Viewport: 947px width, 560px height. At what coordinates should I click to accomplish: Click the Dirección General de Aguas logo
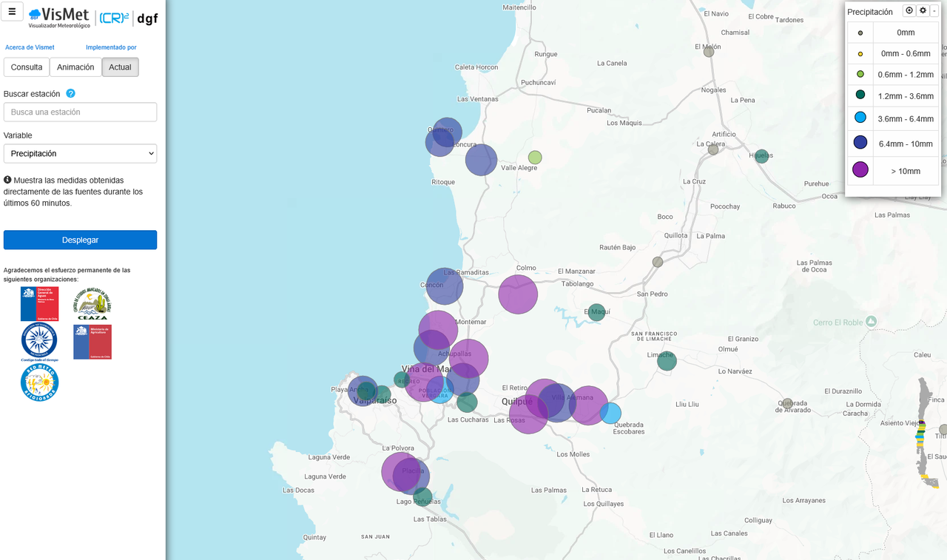(x=39, y=303)
